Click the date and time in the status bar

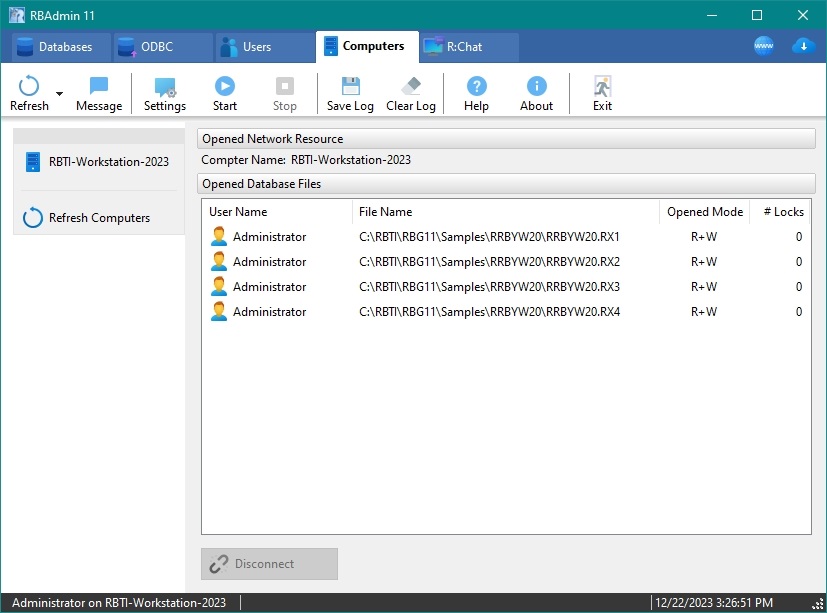pyautogui.click(x=714, y=602)
